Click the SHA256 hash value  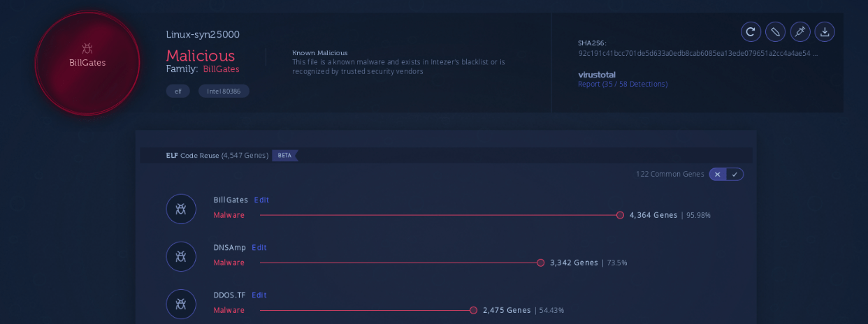pos(697,53)
